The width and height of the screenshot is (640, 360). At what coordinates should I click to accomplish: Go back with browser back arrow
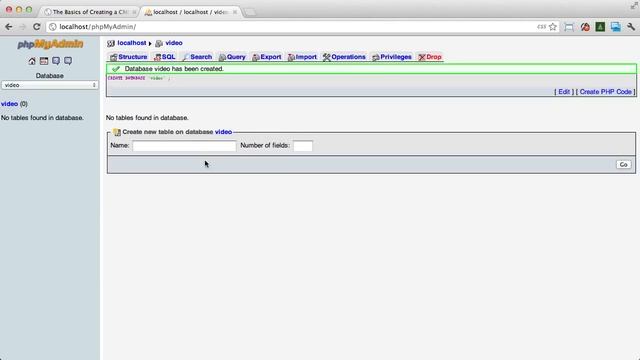[9, 27]
